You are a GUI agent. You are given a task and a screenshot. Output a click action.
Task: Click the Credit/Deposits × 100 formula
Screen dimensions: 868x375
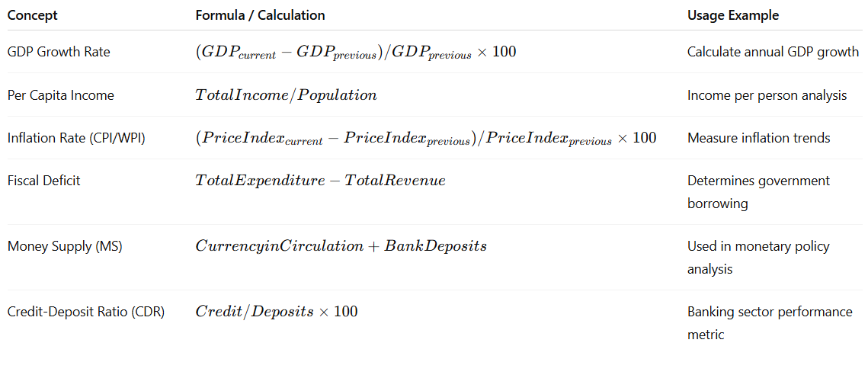click(276, 312)
